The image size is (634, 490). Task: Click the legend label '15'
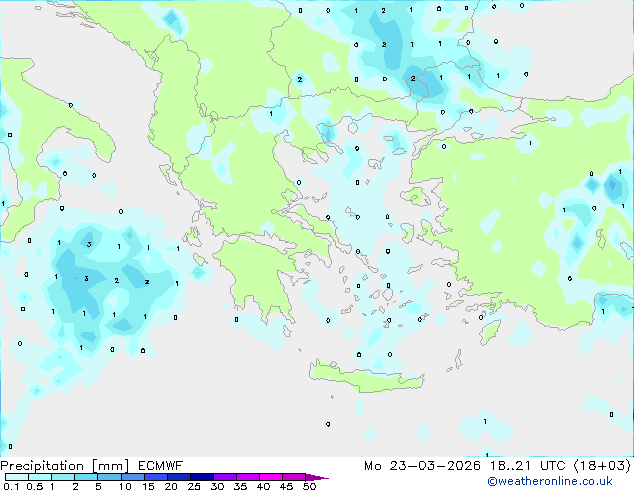point(148,486)
